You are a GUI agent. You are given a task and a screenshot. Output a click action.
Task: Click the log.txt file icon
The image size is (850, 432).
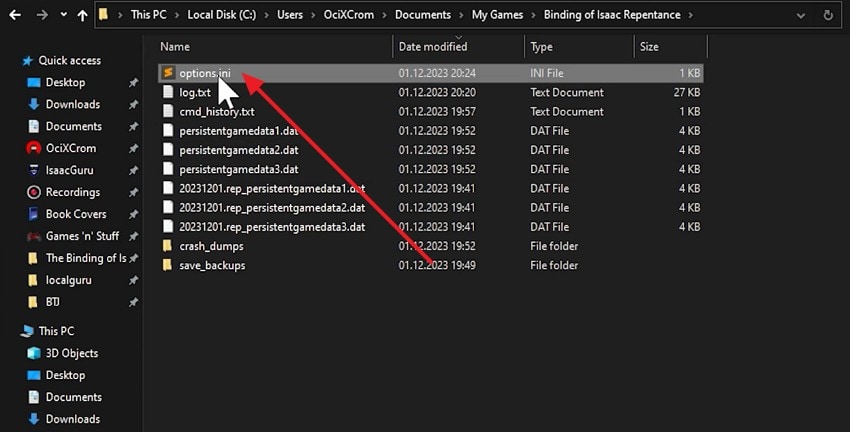click(x=168, y=92)
